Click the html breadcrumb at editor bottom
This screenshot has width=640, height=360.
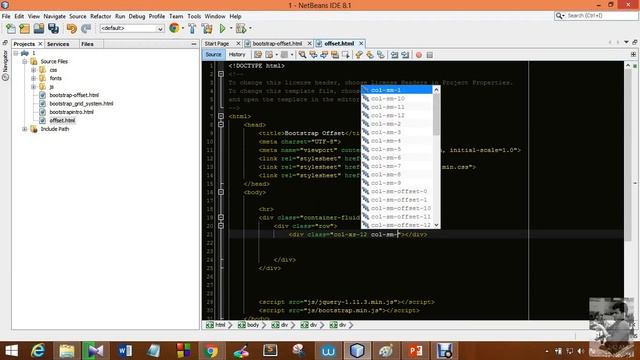click(220, 325)
